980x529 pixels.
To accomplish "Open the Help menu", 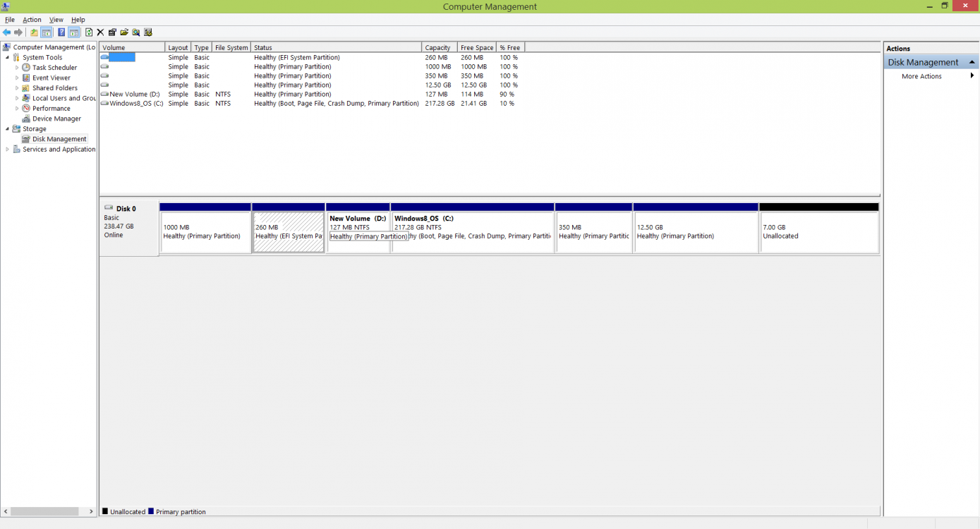I will (78, 20).
